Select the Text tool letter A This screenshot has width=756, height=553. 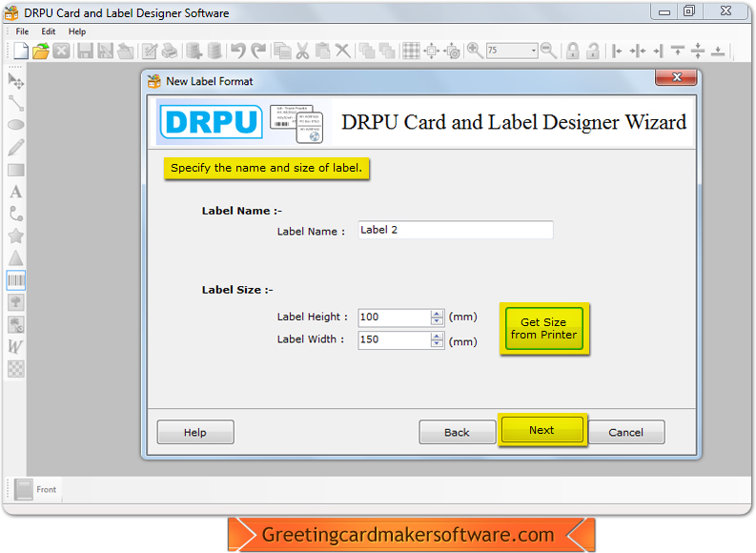click(16, 192)
